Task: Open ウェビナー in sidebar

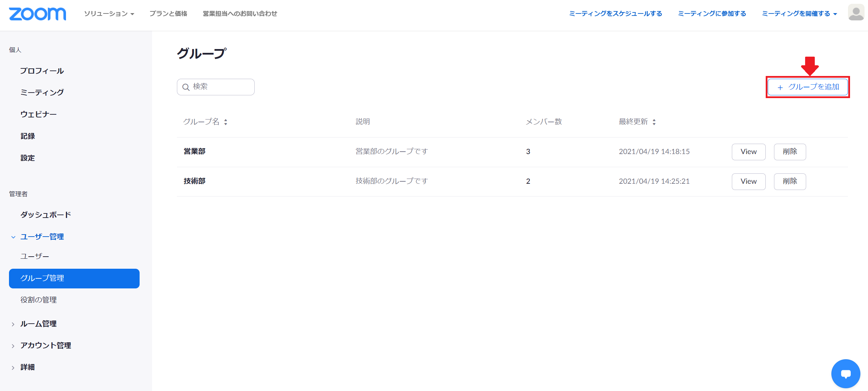Action: [38, 114]
